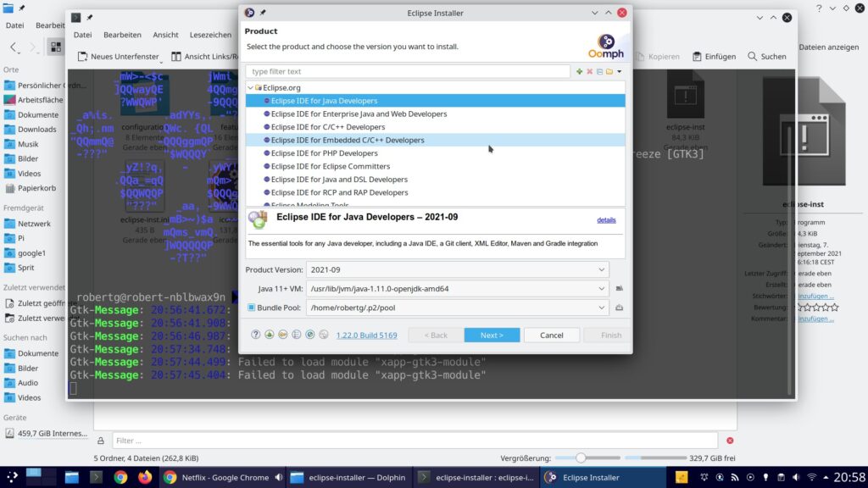The height and width of the screenshot is (488, 868).
Task: Click the last gray round icon in the installer footer
Action: click(x=324, y=335)
